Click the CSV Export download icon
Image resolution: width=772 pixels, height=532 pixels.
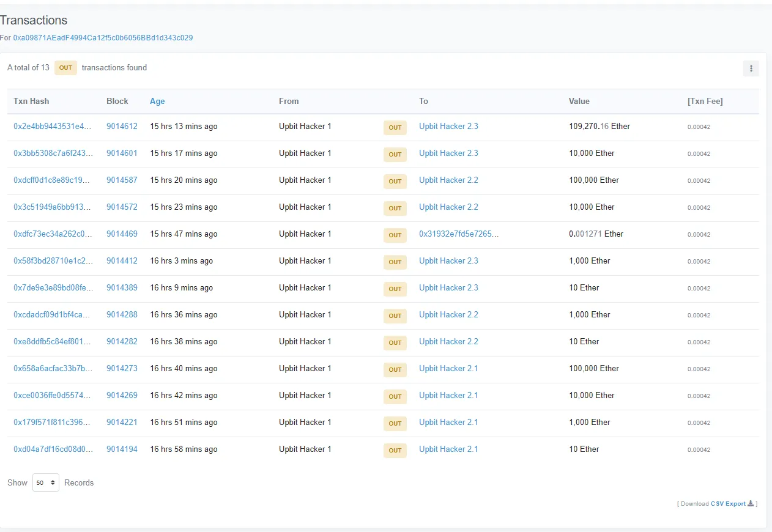751,504
